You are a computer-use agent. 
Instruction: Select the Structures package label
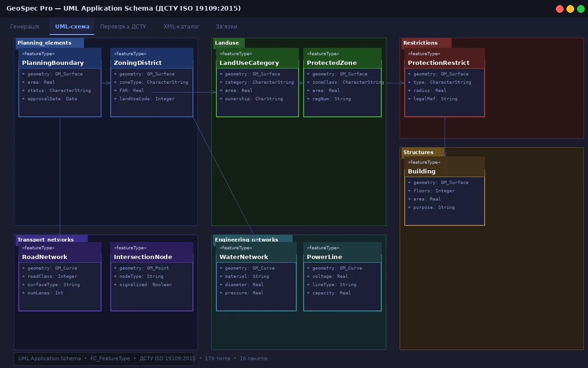[x=423, y=152]
